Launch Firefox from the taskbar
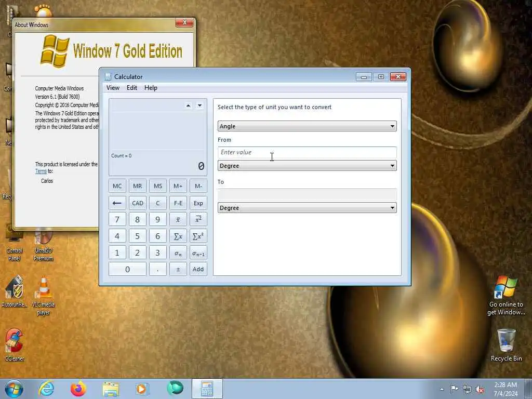532x399 pixels. pos(78,389)
